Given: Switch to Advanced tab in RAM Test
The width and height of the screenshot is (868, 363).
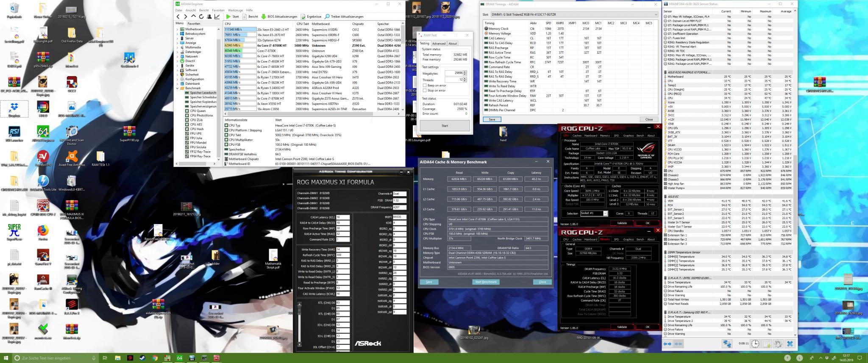Looking at the screenshot, I should click(x=439, y=44).
